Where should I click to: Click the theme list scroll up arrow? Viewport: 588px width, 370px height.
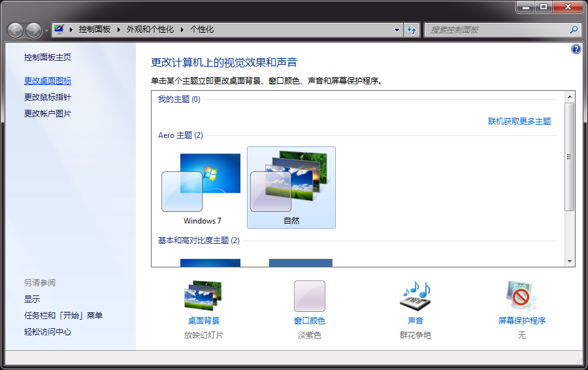tap(570, 97)
